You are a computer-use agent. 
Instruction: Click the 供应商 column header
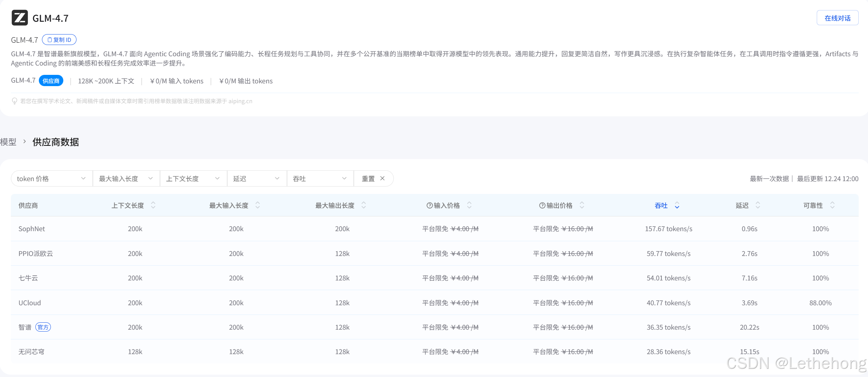coord(28,206)
